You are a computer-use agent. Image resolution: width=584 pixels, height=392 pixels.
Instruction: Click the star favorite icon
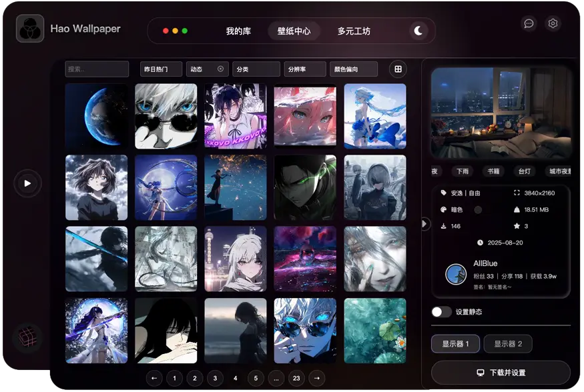[x=516, y=227]
